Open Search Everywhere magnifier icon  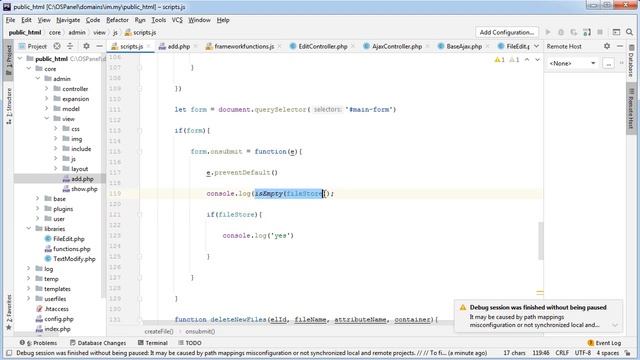[x=629, y=32]
